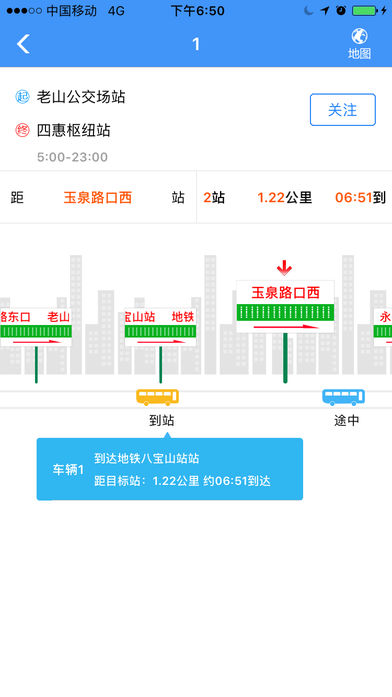Select the 老山公交场站 start station text
Screen dimensions: 392x697
click(81, 97)
